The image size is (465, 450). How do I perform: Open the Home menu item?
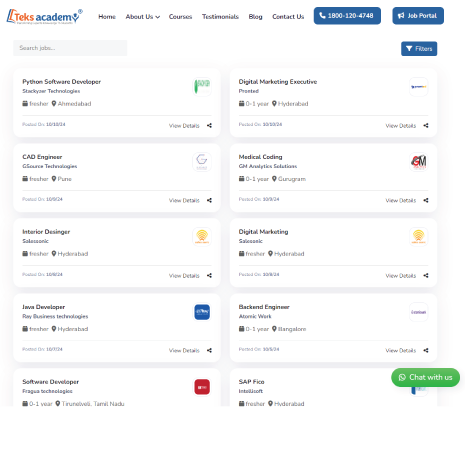107,16
